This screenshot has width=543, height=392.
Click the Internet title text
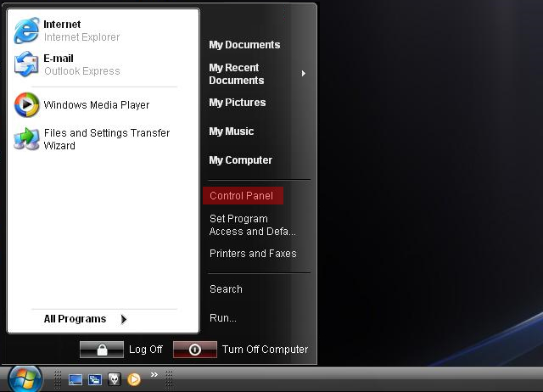tap(62, 25)
